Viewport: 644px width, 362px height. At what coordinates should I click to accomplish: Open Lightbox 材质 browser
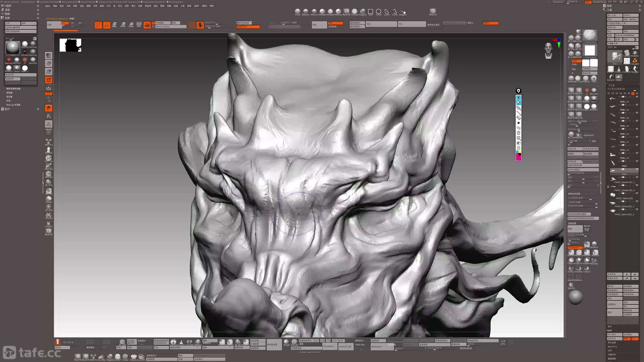pyautogui.click(x=21, y=27)
